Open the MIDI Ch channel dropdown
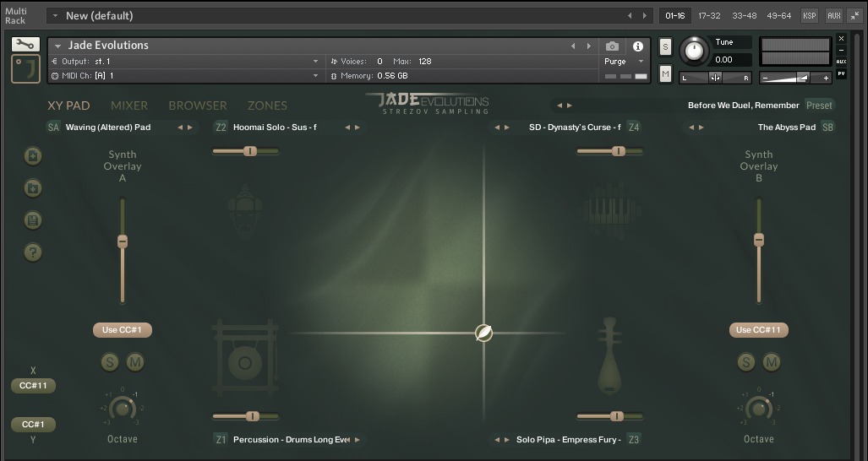Screen dimensions: 868x461 point(315,76)
